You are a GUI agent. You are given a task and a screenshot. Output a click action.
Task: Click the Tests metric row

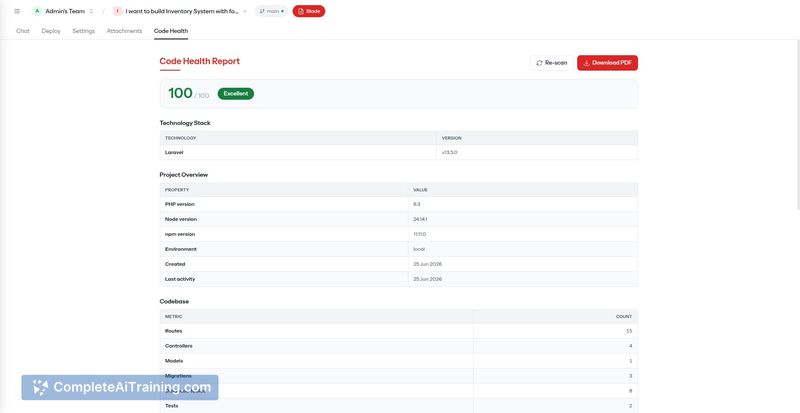[398, 406]
